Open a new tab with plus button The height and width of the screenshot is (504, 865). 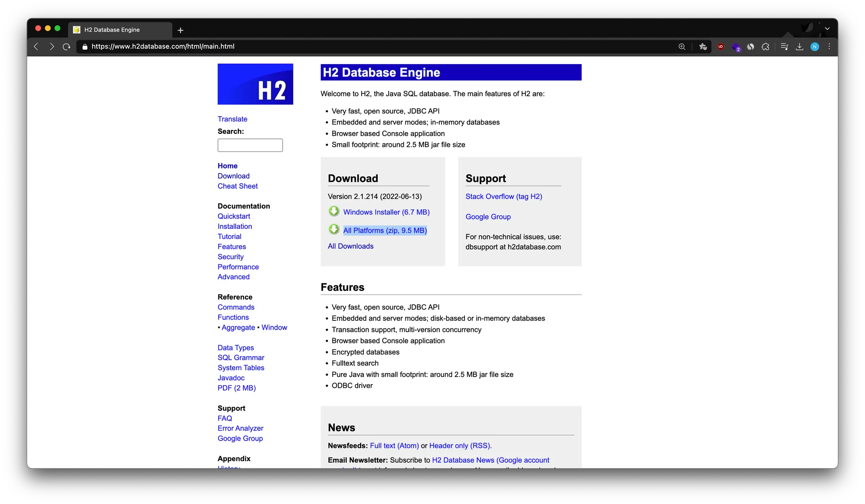pyautogui.click(x=180, y=30)
